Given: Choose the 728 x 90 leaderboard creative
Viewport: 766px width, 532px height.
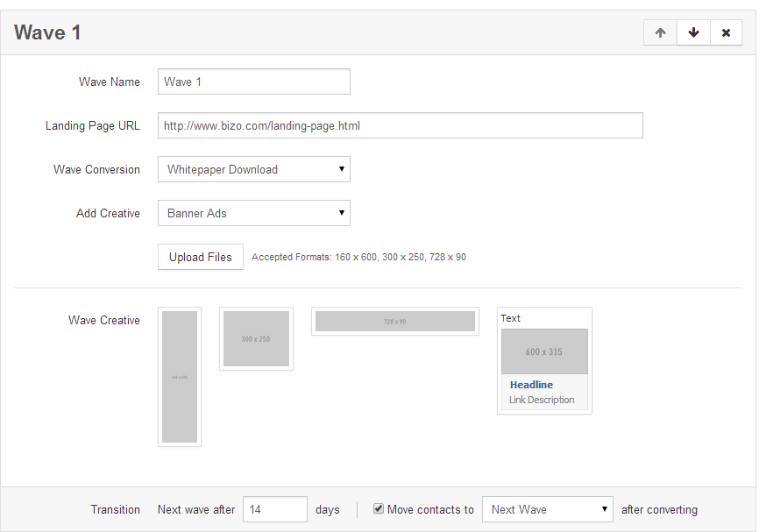Looking at the screenshot, I should [394, 322].
